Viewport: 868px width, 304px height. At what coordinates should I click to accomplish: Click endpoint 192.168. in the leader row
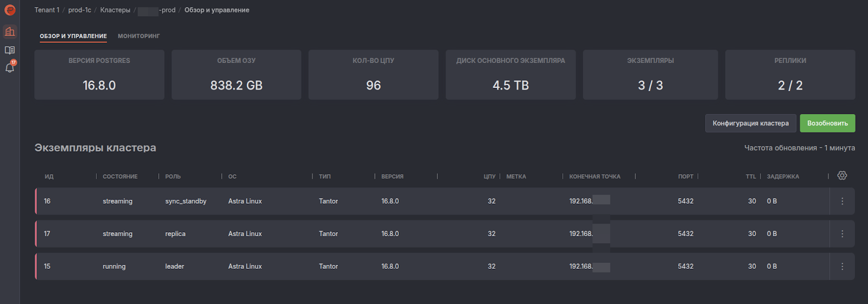point(581,267)
